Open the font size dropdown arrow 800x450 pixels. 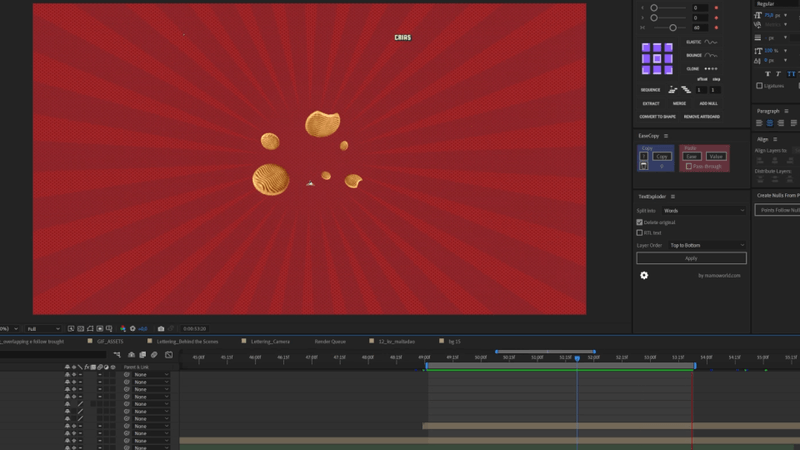tap(785, 15)
